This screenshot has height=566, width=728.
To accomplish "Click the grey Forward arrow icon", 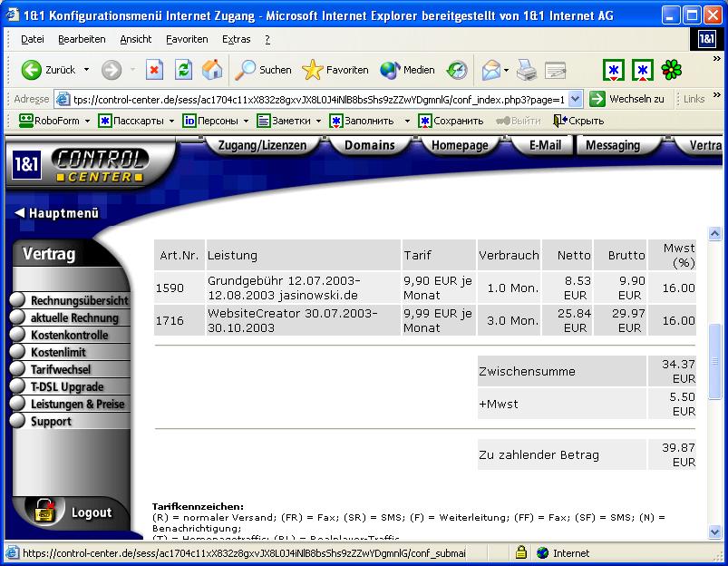I will [x=112, y=70].
